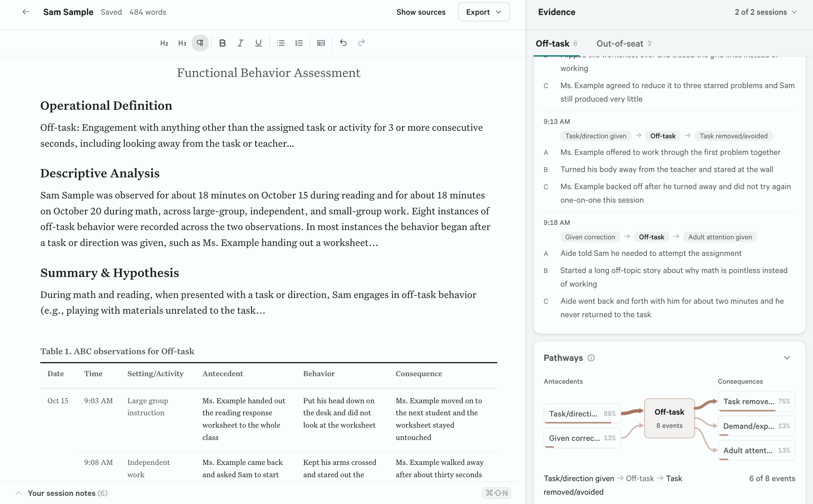
Task: Click the 6 of 8 events label
Action: coord(772,478)
